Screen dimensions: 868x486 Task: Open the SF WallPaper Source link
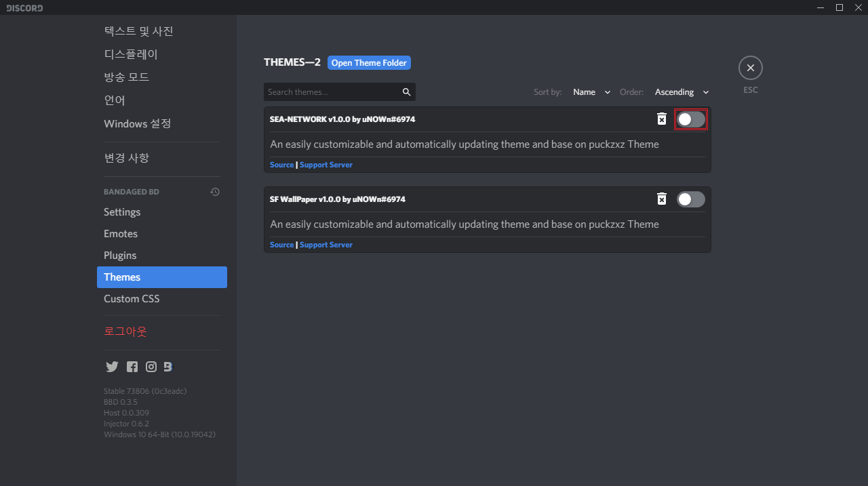point(281,245)
